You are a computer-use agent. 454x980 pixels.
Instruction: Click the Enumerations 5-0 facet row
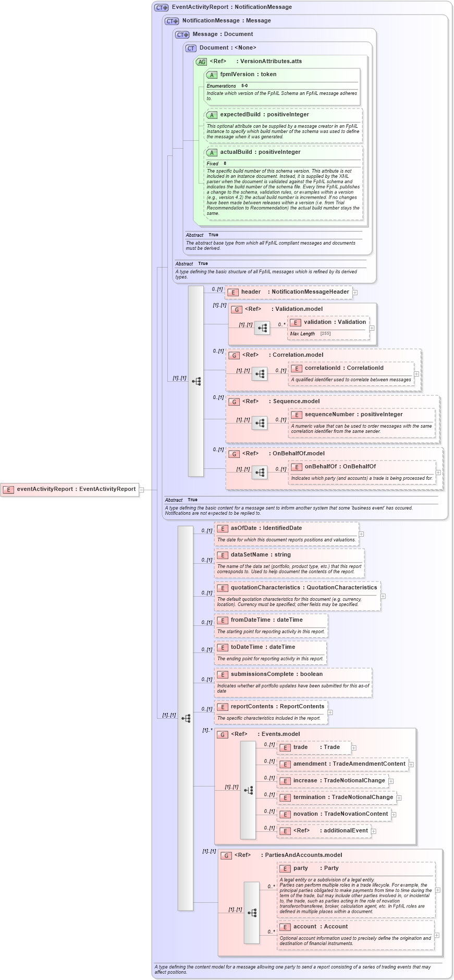tap(283, 86)
